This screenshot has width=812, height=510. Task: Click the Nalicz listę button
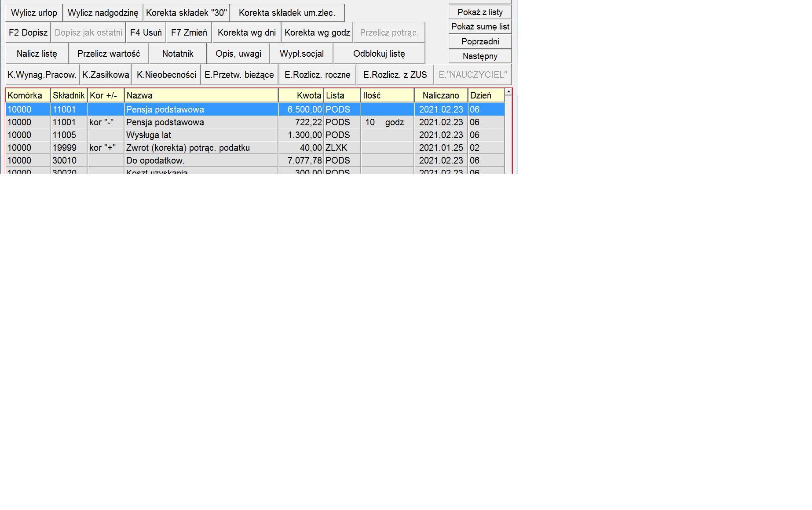[x=37, y=54]
